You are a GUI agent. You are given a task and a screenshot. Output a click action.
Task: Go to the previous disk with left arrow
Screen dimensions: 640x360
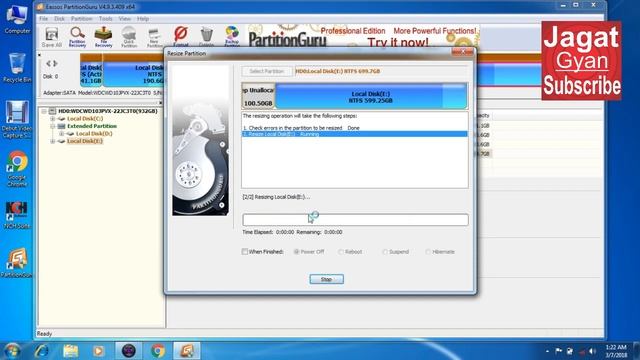tap(49, 64)
